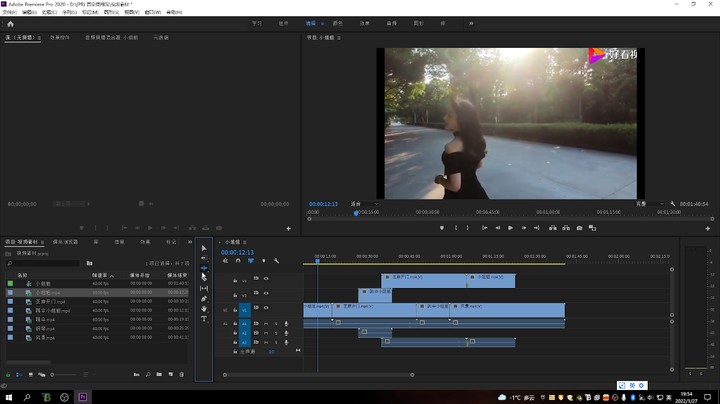Click the New Bin folder icon in the Project panel
This screenshot has height=404, width=720.
point(159,375)
